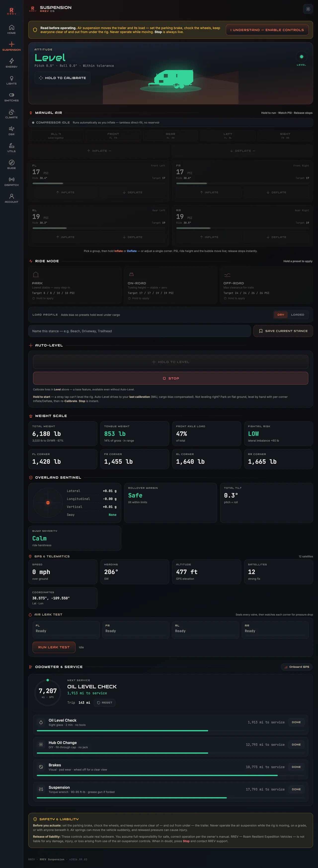This screenshot has height=868, width=318.
Task: Select the LEFT air group
Action: point(228,135)
